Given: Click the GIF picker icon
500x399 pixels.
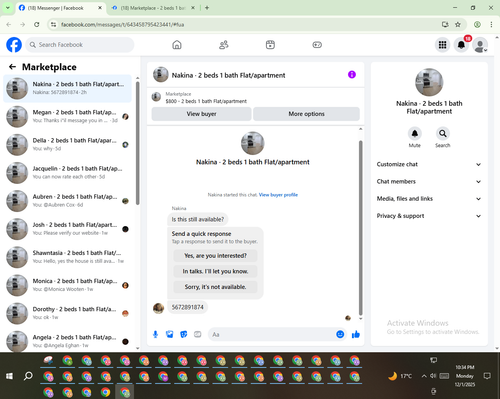Looking at the screenshot, I should point(198,334).
